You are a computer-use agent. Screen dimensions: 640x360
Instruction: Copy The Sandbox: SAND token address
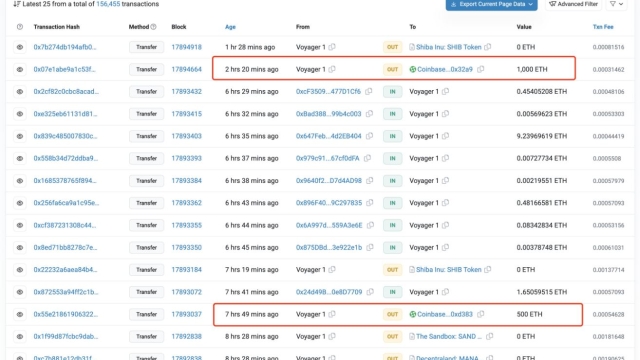tap(490, 336)
